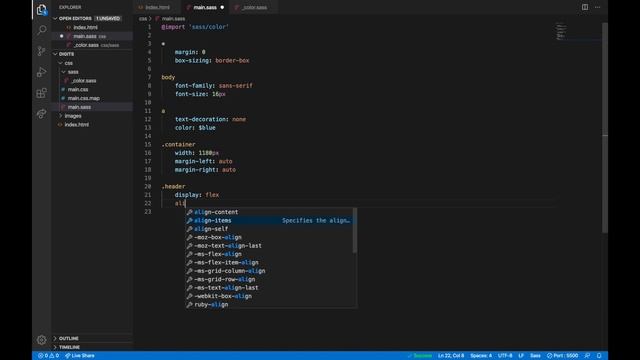Place cursor on '.container' selector line

[x=178, y=144]
